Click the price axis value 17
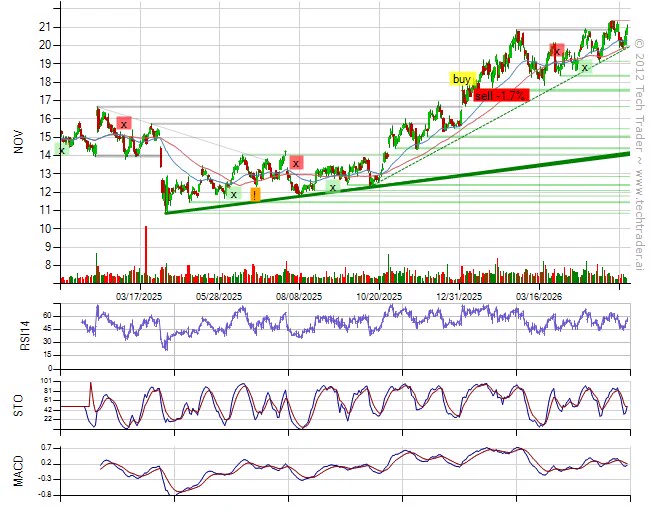The width and height of the screenshot is (657, 514). click(x=45, y=101)
